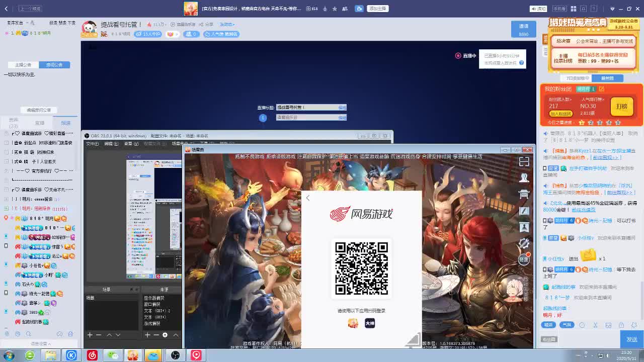Open the Windows Start menu
Screen dimensions: 644x362
click(9, 355)
